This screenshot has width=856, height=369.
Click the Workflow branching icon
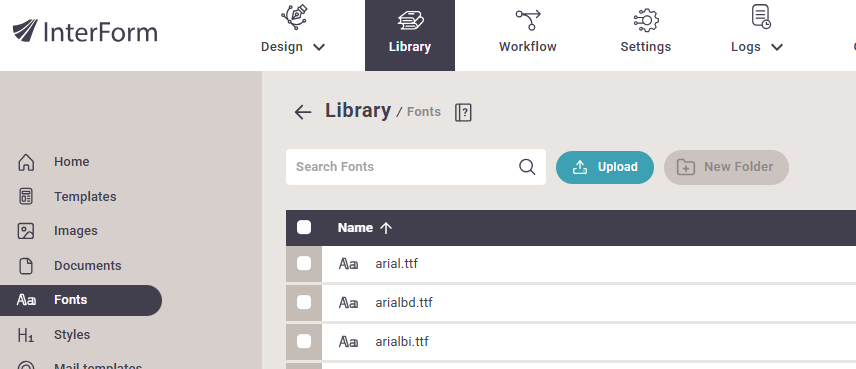point(528,20)
